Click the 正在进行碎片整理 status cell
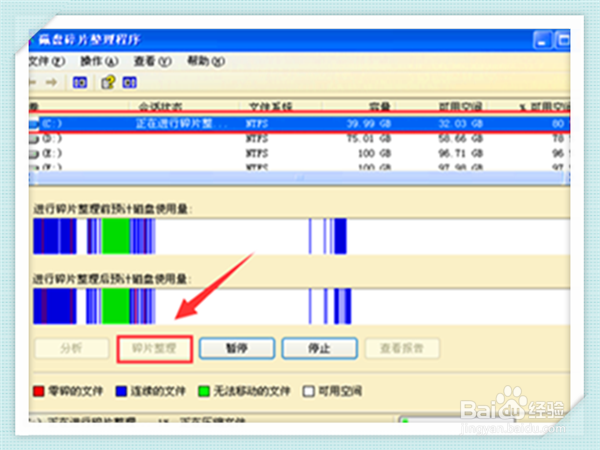The width and height of the screenshot is (600, 450). tap(181, 124)
